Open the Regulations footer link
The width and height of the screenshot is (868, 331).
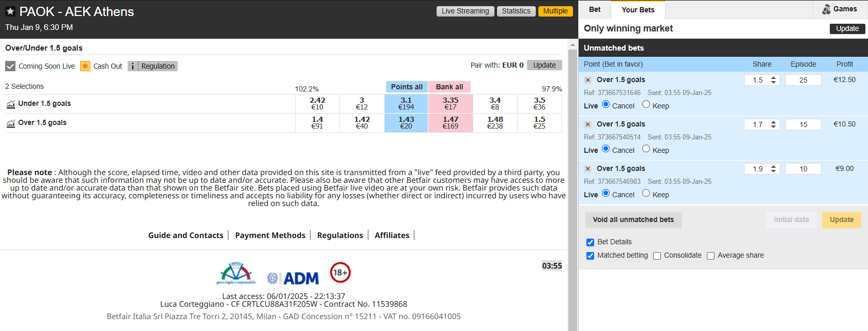(340, 235)
